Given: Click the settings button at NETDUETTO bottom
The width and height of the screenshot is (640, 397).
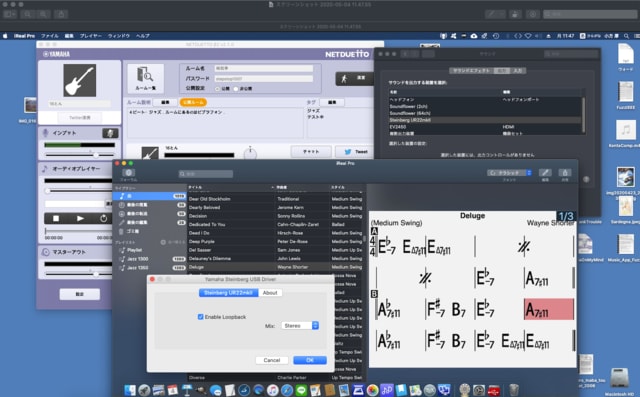Looking at the screenshot, I should 80,294.
